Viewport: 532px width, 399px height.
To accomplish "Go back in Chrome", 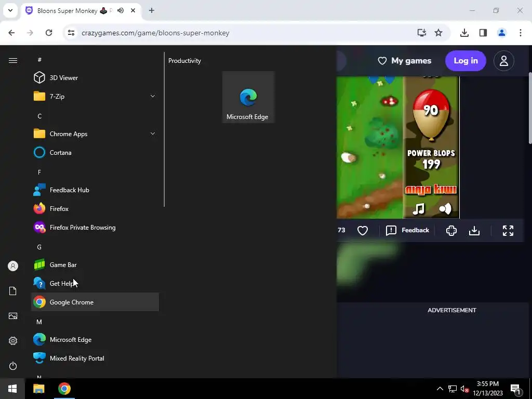I will pos(11,33).
